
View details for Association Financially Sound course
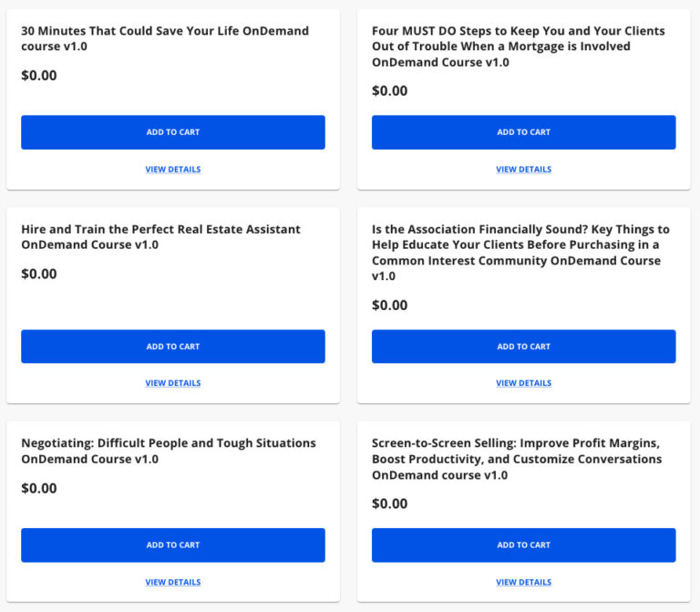(523, 384)
